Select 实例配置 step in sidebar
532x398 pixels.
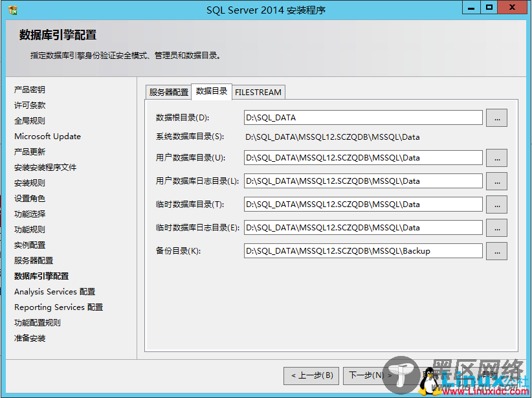tap(30, 245)
